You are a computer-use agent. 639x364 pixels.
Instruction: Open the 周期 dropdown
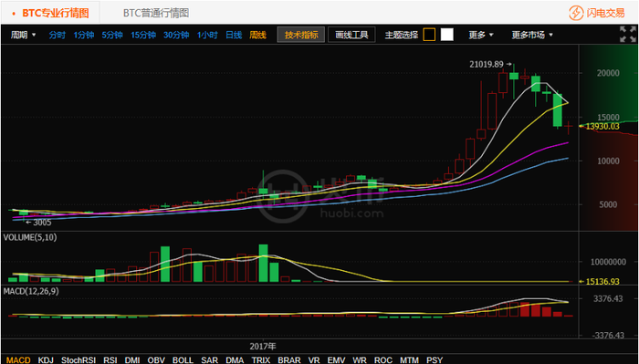point(23,35)
